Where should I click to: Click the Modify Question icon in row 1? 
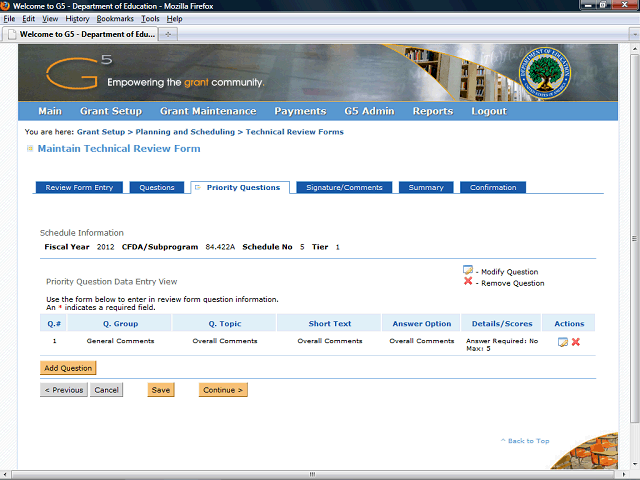(x=562, y=342)
